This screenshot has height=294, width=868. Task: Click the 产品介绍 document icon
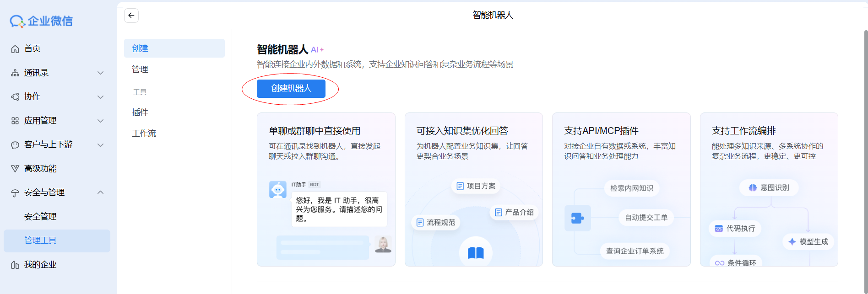tap(499, 212)
